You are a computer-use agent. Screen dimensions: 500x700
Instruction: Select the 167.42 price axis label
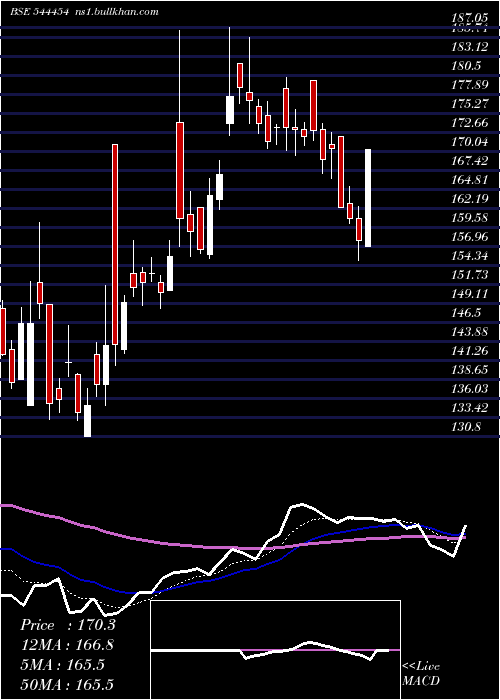coord(469,161)
